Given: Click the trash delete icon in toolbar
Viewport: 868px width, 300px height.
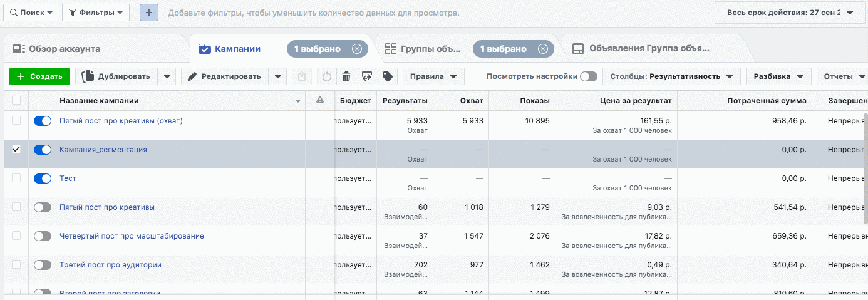Looking at the screenshot, I should 346,76.
